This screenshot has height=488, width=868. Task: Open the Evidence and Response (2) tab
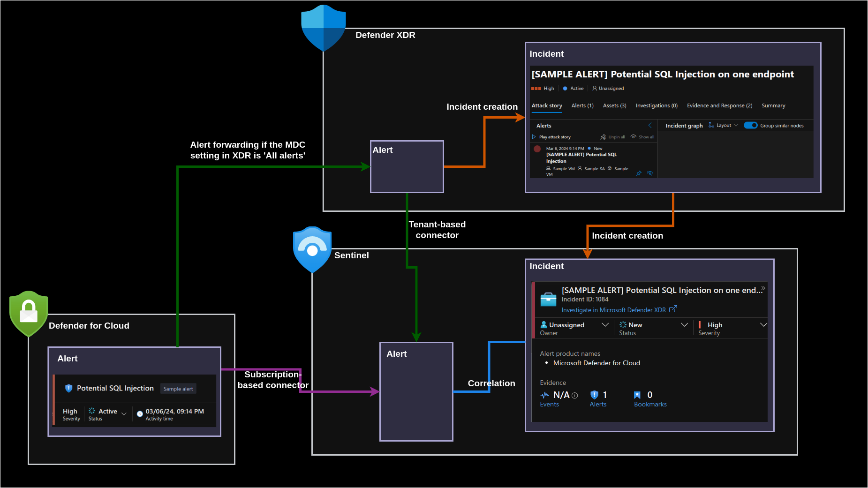719,105
